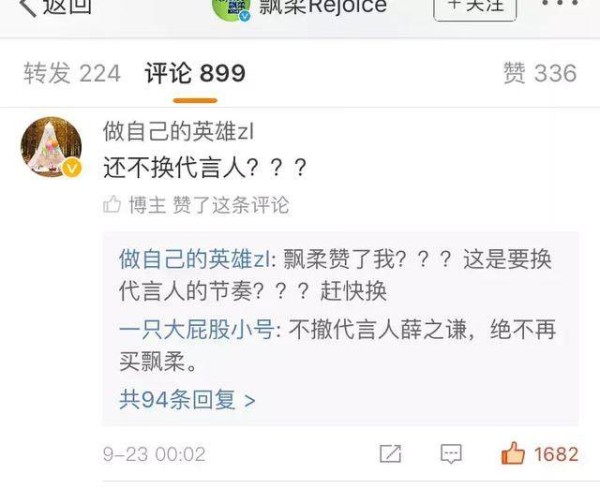
Task: Open the three-dot more options menu
Action: click(x=560, y=3)
